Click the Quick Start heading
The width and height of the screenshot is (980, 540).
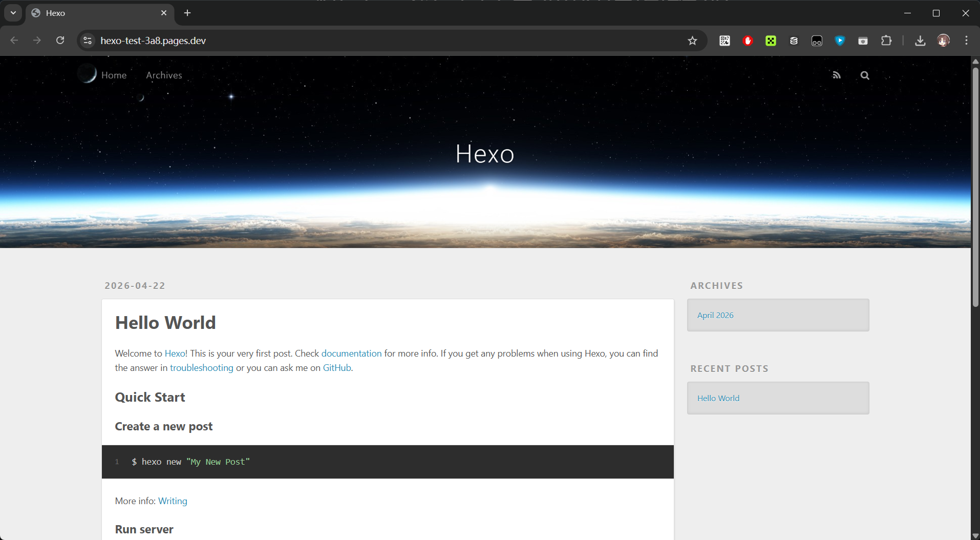(150, 398)
